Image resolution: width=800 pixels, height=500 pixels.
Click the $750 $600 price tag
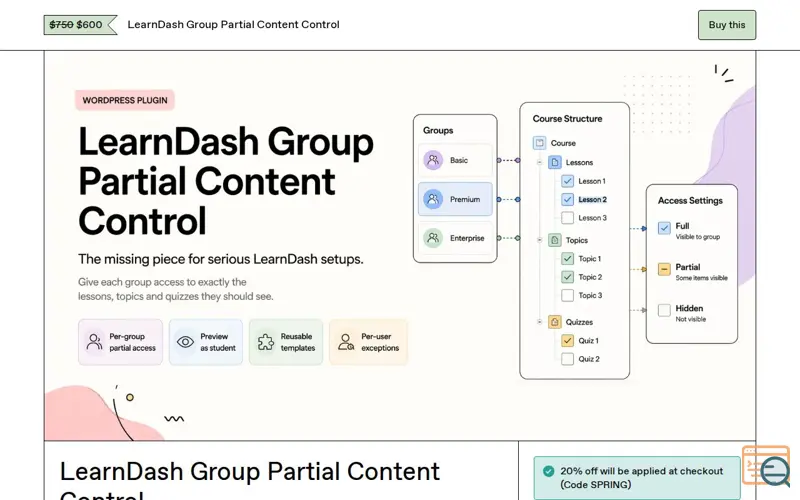pyautogui.click(x=80, y=24)
